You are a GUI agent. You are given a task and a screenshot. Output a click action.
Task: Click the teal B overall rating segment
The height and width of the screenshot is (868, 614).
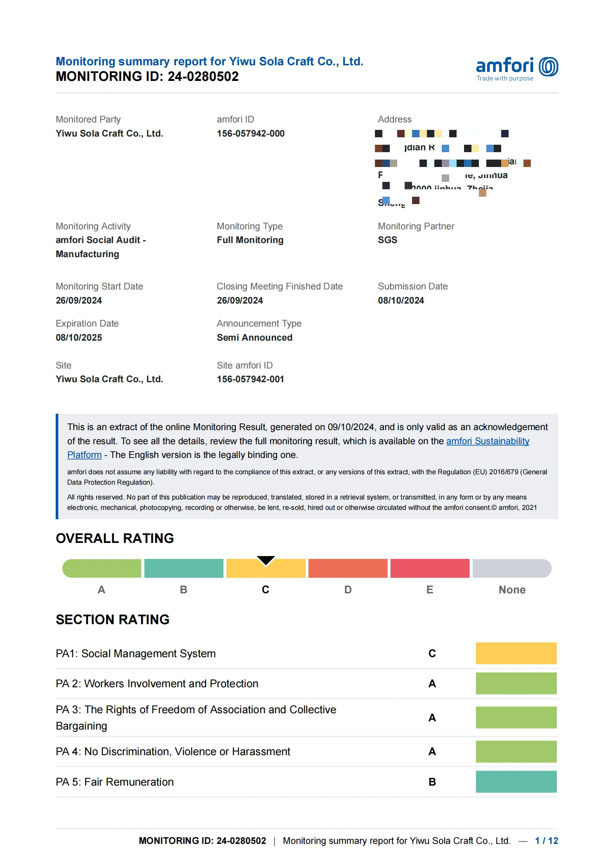[x=184, y=568]
